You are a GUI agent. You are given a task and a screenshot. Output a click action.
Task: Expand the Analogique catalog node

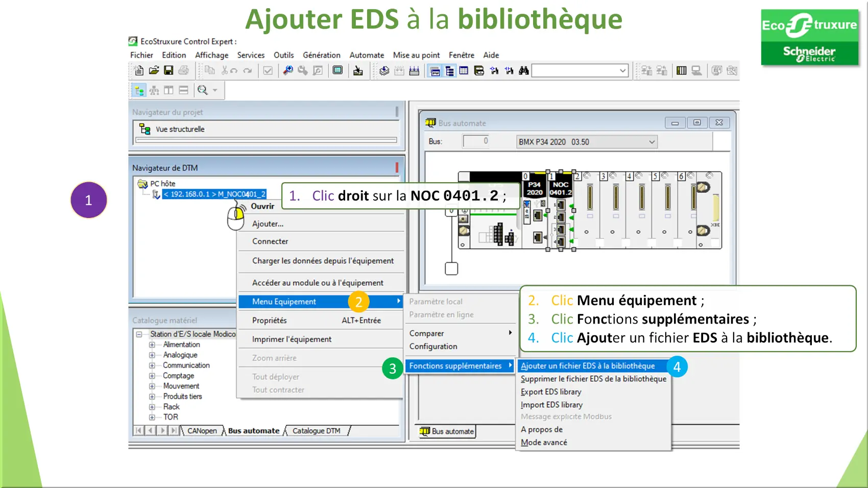tap(152, 355)
